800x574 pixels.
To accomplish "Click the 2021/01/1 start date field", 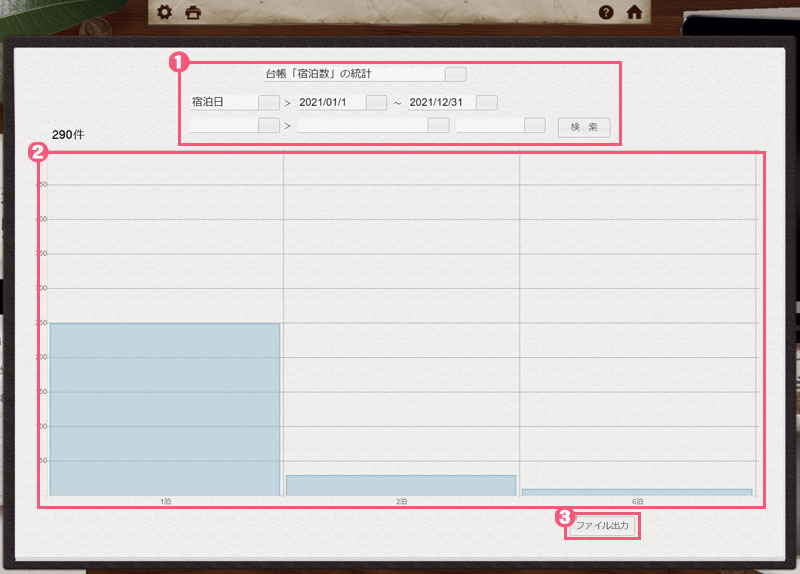I will 330,102.
